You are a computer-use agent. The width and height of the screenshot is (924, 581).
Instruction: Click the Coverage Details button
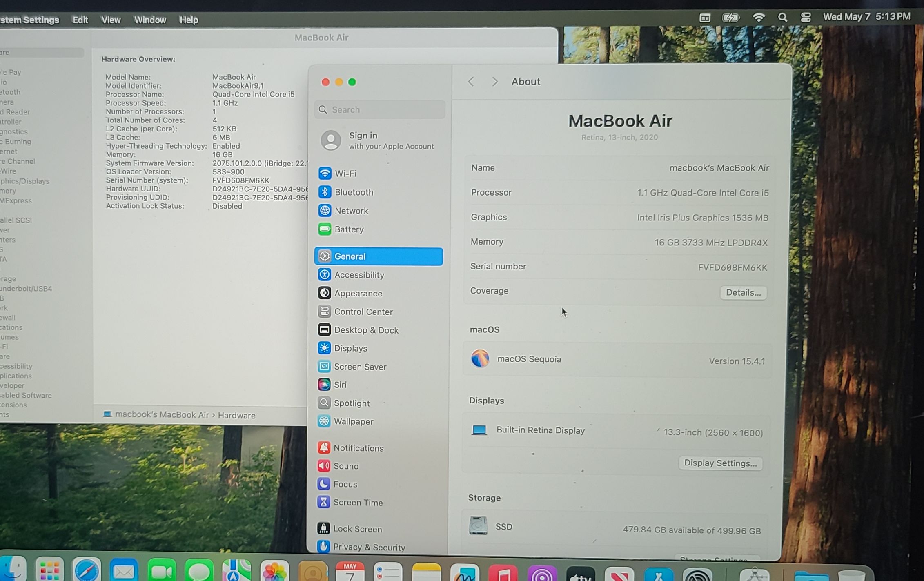click(x=743, y=293)
